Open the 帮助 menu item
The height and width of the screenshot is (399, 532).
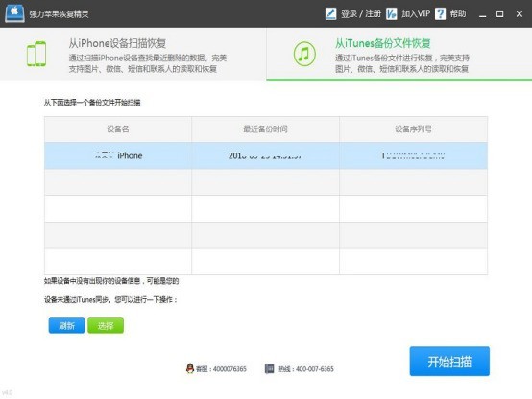(458, 13)
